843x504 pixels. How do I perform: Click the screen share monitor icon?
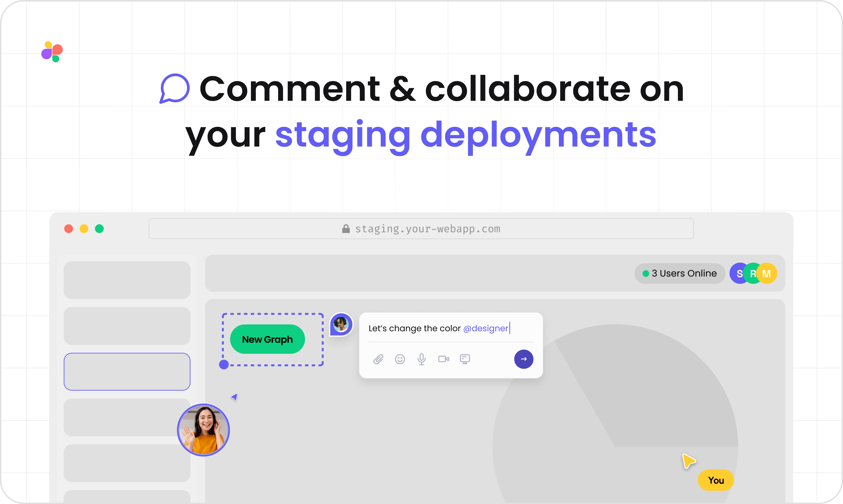[465, 359]
